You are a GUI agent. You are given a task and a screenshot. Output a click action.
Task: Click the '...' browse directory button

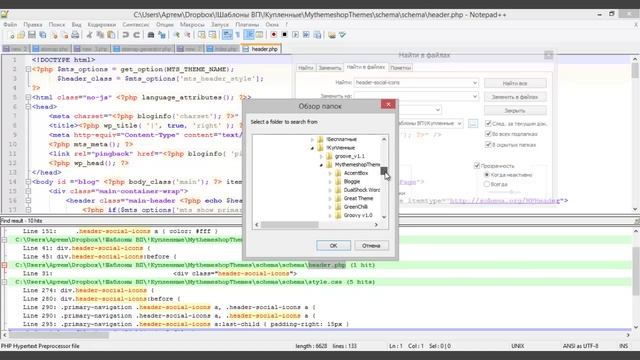(473, 123)
